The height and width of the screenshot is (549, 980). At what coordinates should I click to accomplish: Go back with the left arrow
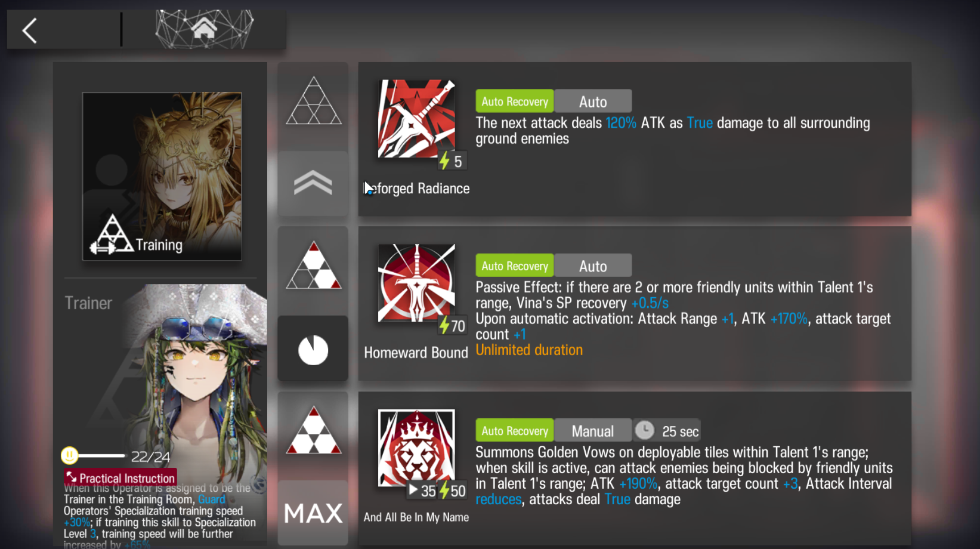coord(30,30)
